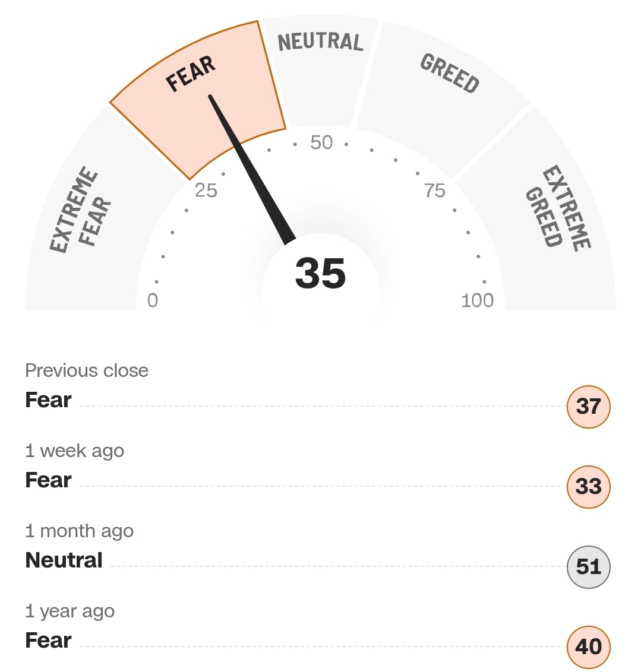Click the Extreme Fear gauge segment
641x672 pixels.
point(80,211)
